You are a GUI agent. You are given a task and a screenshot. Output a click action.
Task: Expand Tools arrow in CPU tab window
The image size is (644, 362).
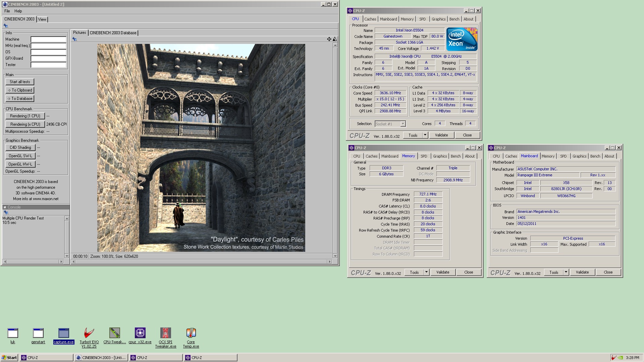[425, 135]
